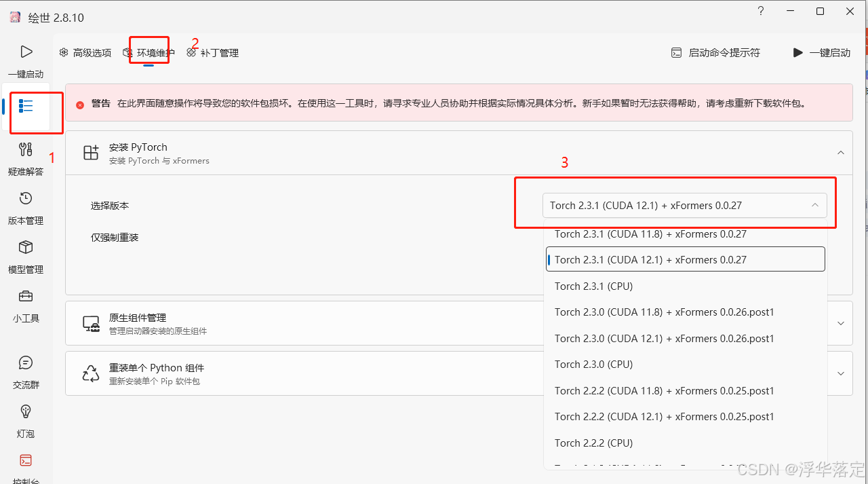Click the 仅强制重装 label
This screenshot has height=484, width=868.
[x=115, y=238]
